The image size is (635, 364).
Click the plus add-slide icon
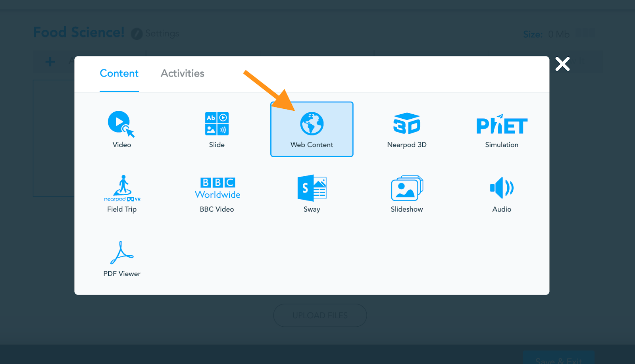[50, 62]
